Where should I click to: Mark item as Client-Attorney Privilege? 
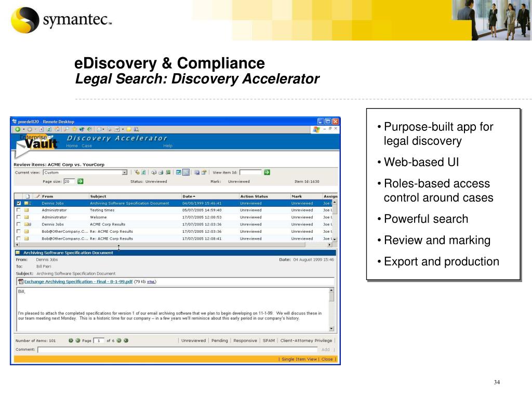tap(306, 340)
